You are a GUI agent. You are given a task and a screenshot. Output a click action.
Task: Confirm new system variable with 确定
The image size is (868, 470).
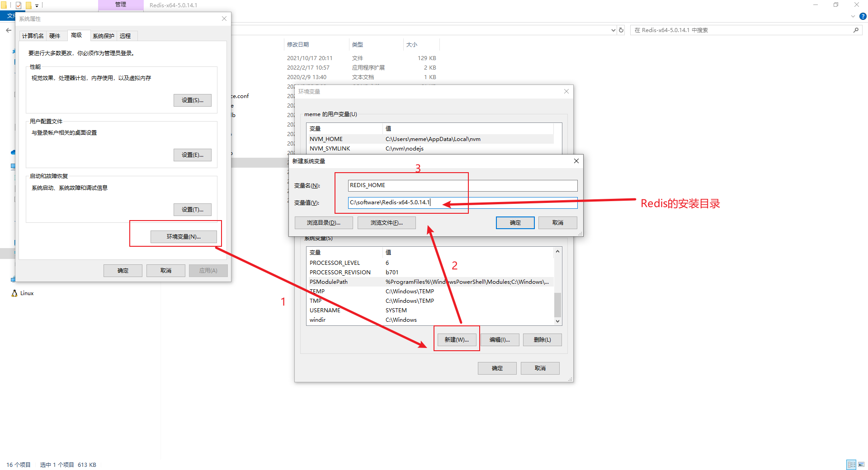pyautogui.click(x=515, y=223)
